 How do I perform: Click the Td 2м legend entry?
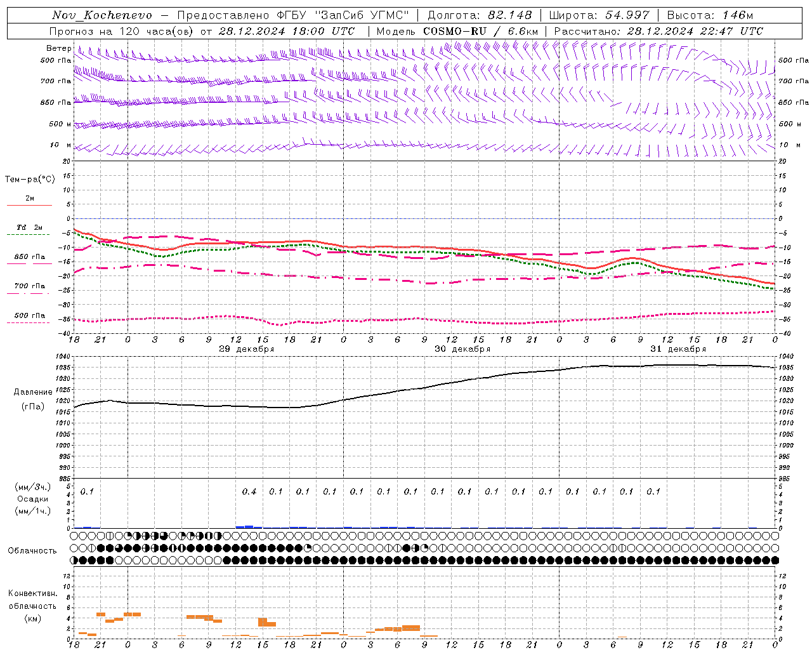(x=29, y=227)
